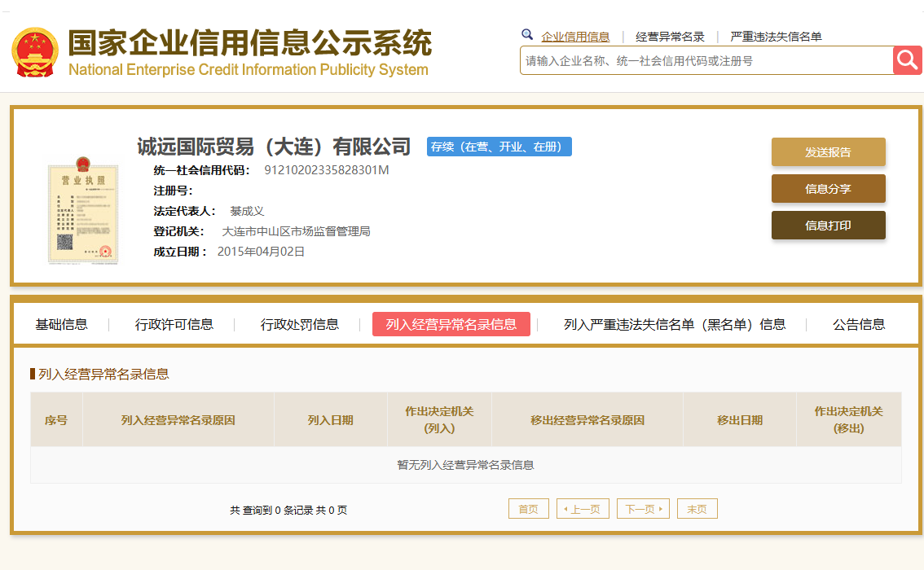The height and width of the screenshot is (570, 924).
Task: Click the 存续（在营、开业、在册） status badge
Action: pos(499,147)
